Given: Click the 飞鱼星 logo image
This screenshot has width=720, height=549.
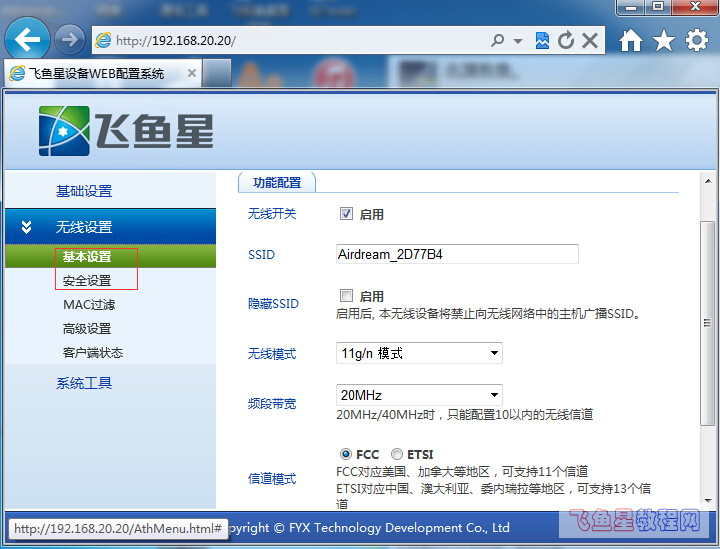Looking at the screenshot, I should (125, 131).
